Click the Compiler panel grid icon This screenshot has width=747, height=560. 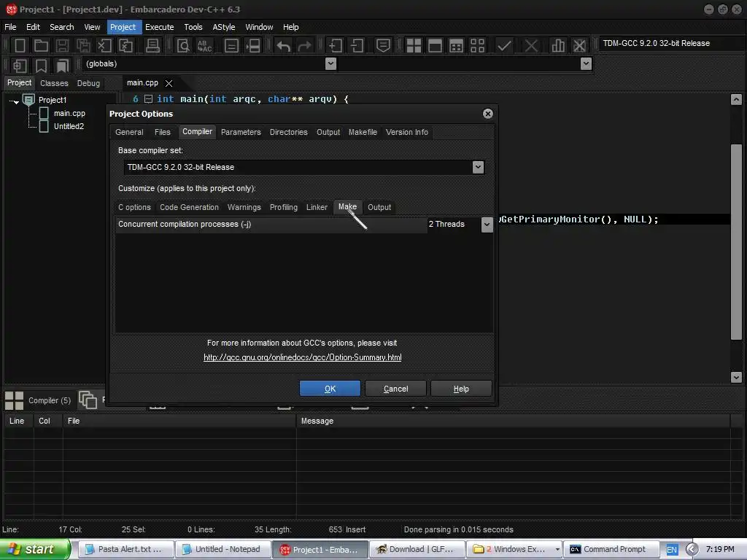coord(14,400)
